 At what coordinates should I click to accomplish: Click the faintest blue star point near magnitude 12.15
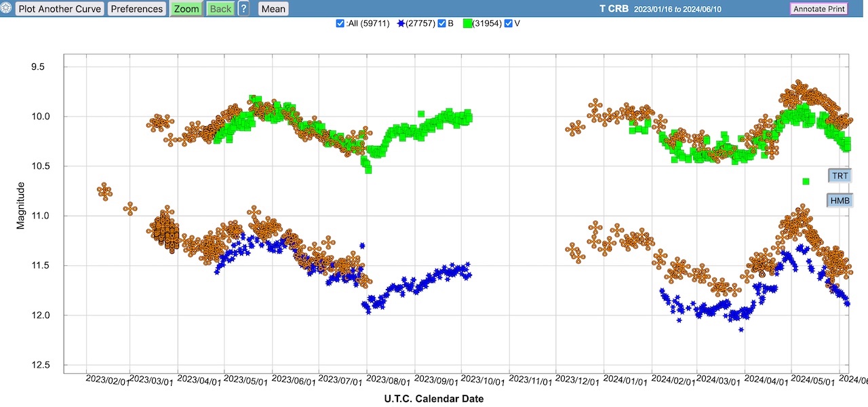pyautogui.click(x=741, y=330)
